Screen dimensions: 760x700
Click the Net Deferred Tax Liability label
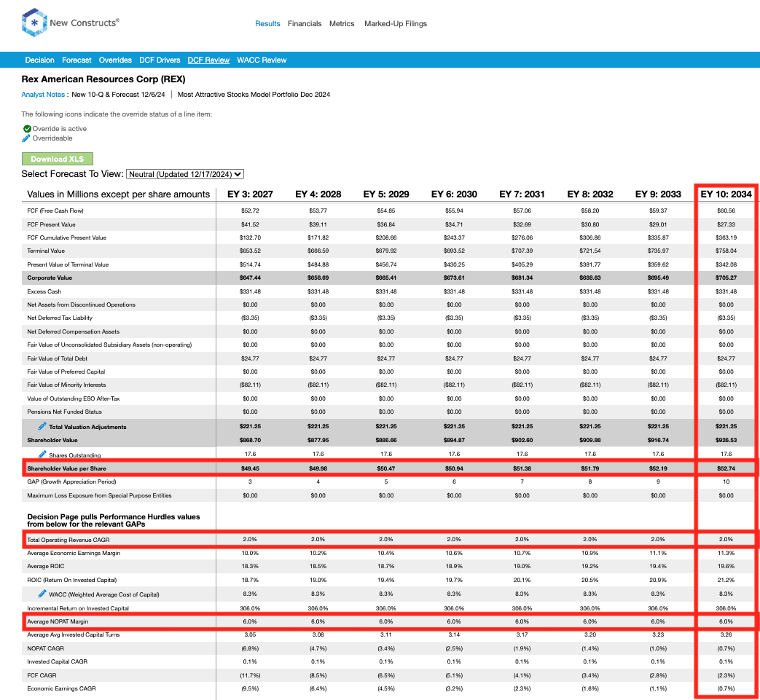(x=60, y=318)
